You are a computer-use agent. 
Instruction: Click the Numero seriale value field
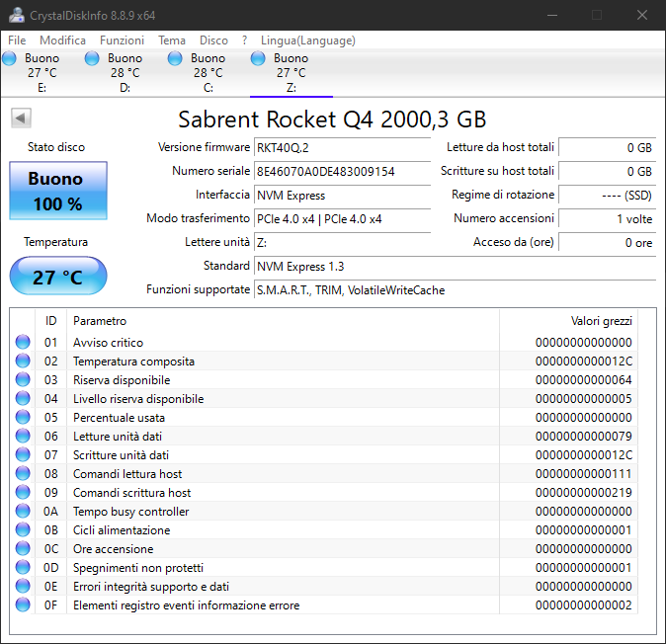[342, 171]
